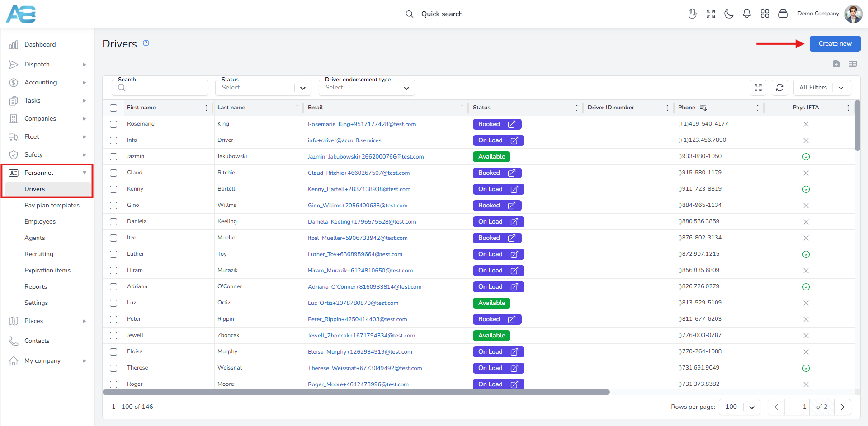Select the checkbox for Rosemarie King

[113, 124]
